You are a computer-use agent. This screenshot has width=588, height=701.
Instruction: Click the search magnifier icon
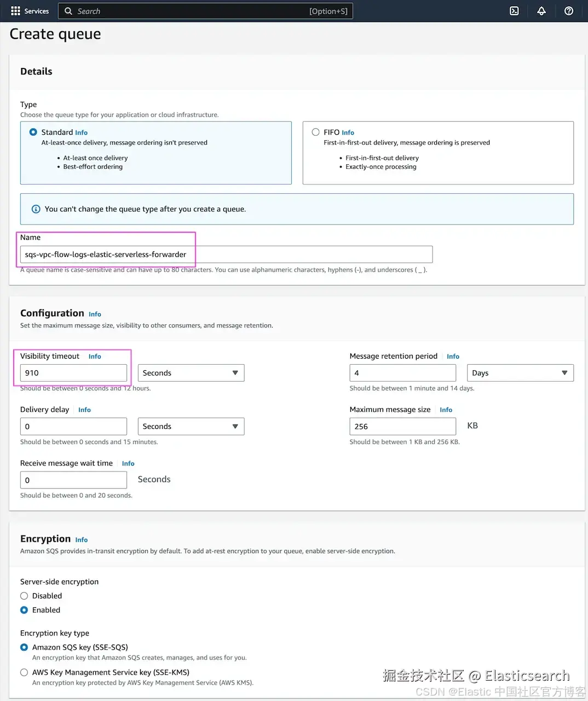pos(68,11)
